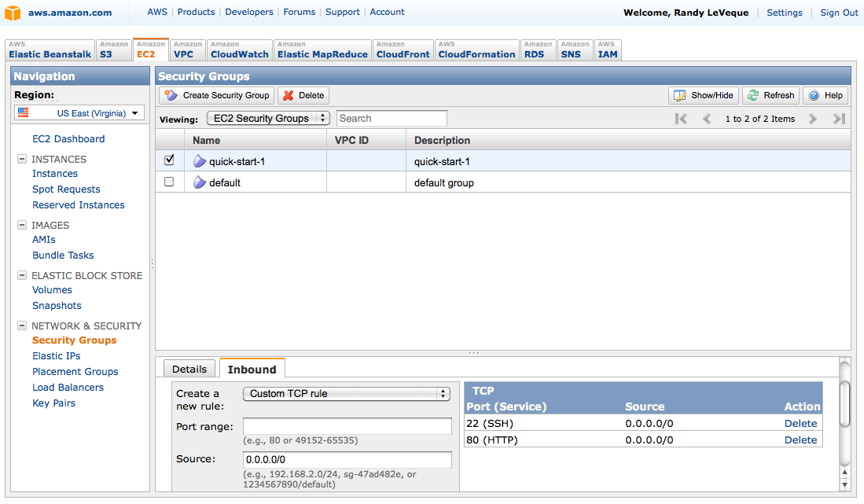Image resolution: width=864 pixels, height=504 pixels.
Task: Open the CloudWatch service tab
Action: 240,50
